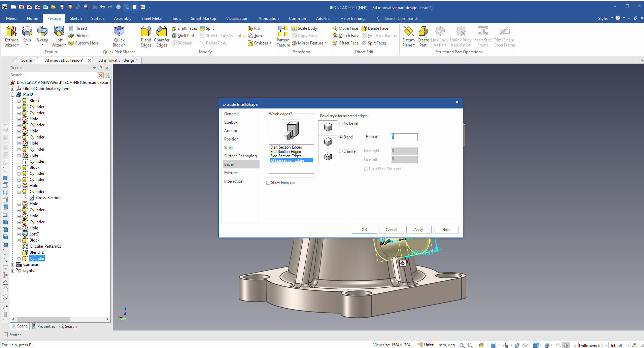Click the Offset Face tool

pyautogui.click(x=345, y=43)
